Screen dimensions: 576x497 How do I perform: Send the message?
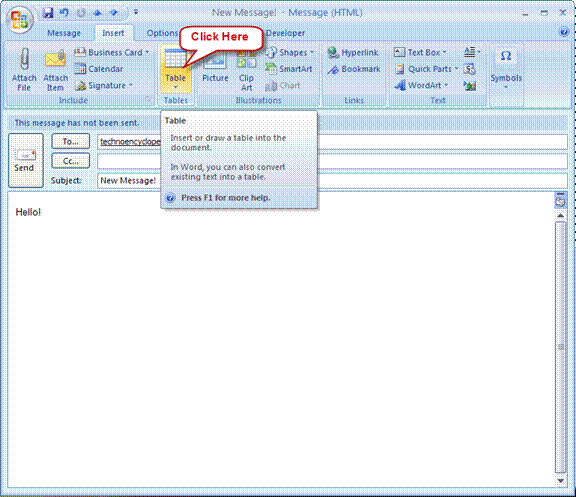point(26,161)
